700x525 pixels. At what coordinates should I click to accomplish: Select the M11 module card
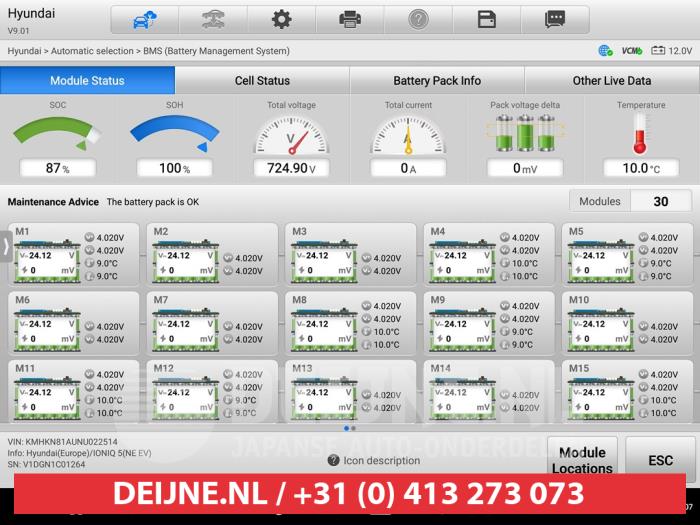tap(74, 391)
